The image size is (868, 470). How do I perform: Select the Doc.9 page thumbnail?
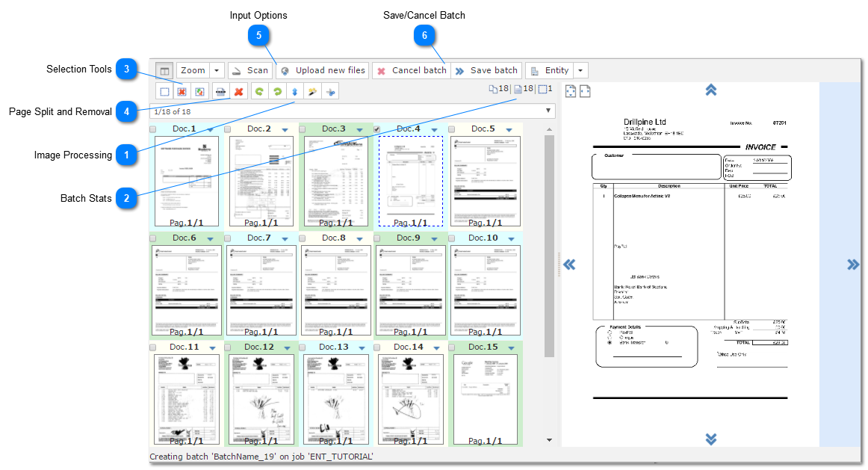click(x=411, y=290)
